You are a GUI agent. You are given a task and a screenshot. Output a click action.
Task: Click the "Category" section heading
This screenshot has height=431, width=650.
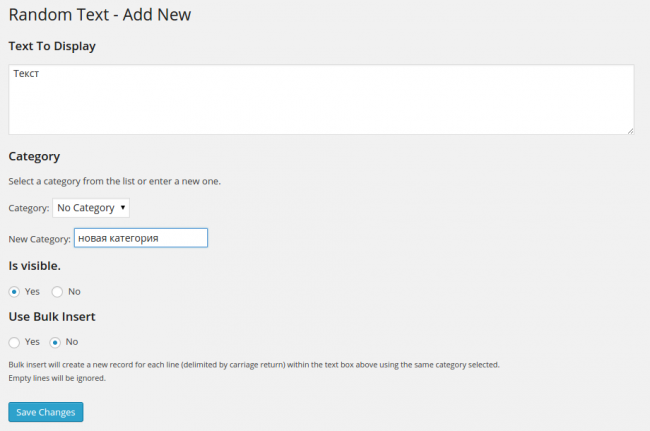point(34,157)
